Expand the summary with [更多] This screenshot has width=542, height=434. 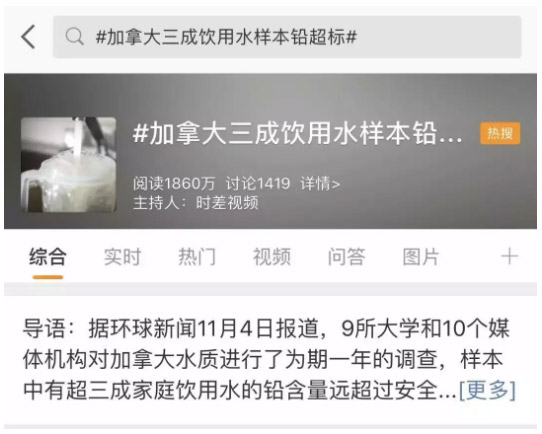(x=487, y=390)
